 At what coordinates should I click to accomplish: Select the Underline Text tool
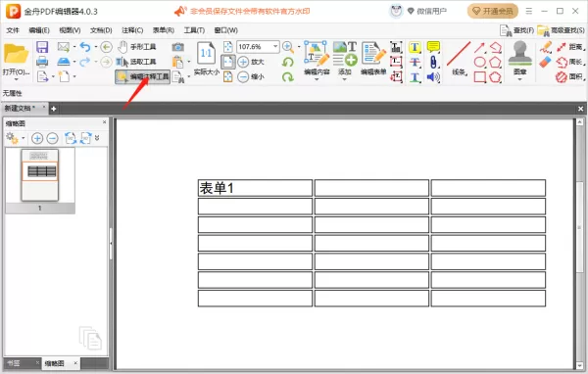[x=415, y=76]
